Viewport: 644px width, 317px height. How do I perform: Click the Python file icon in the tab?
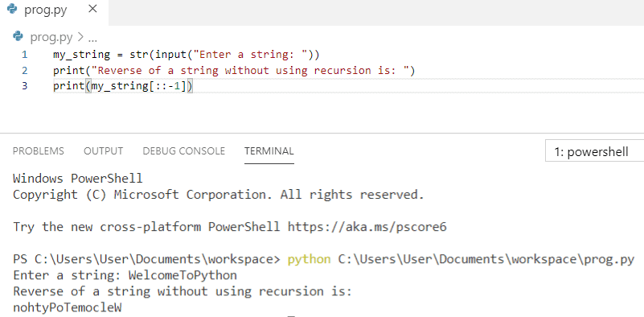[12, 9]
